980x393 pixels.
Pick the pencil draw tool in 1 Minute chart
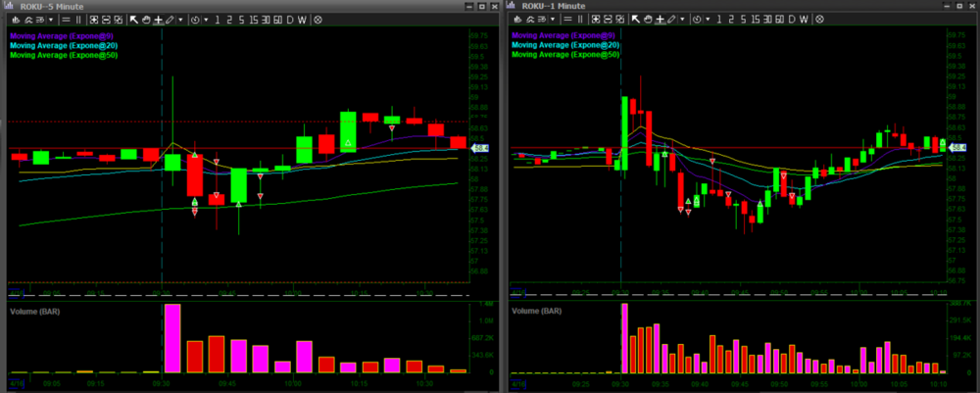click(670, 20)
